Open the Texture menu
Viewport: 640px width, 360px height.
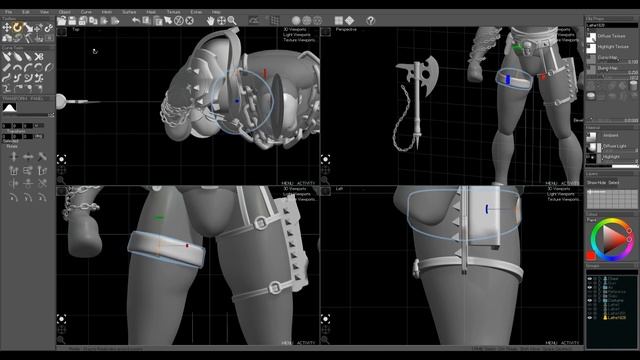tap(173, 12)
